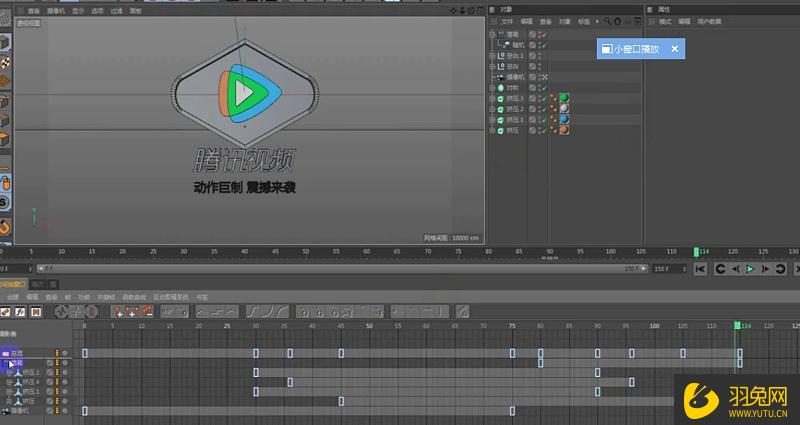This screenshot has height=425, width=800.
Task: Expand the top object in Object manager tree
Action: point(492,34)
